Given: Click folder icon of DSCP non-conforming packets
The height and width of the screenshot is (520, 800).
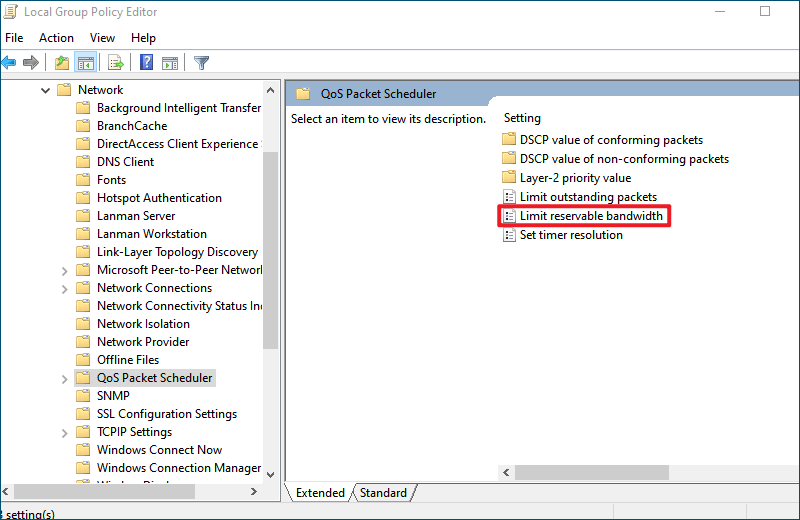Looking at the screenshot, I should pos(509,158).
